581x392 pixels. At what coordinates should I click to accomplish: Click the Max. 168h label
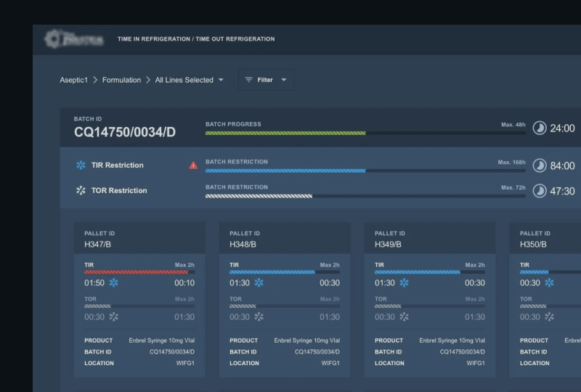tap(512, 163)
